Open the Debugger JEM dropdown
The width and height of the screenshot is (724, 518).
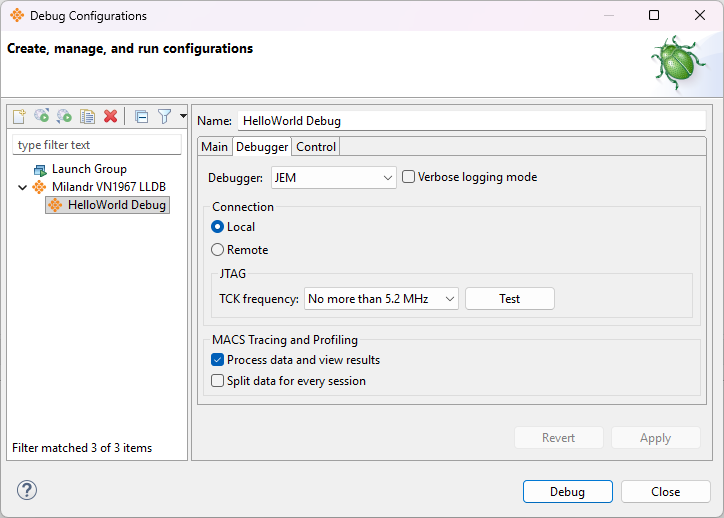click(x=334, y=178)
